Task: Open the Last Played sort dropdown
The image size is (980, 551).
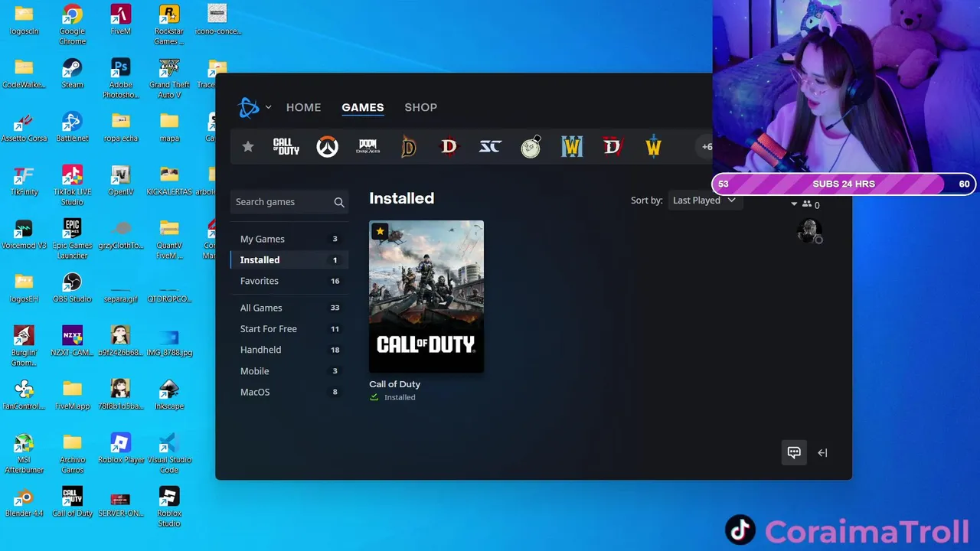Action: coord(704,201)
